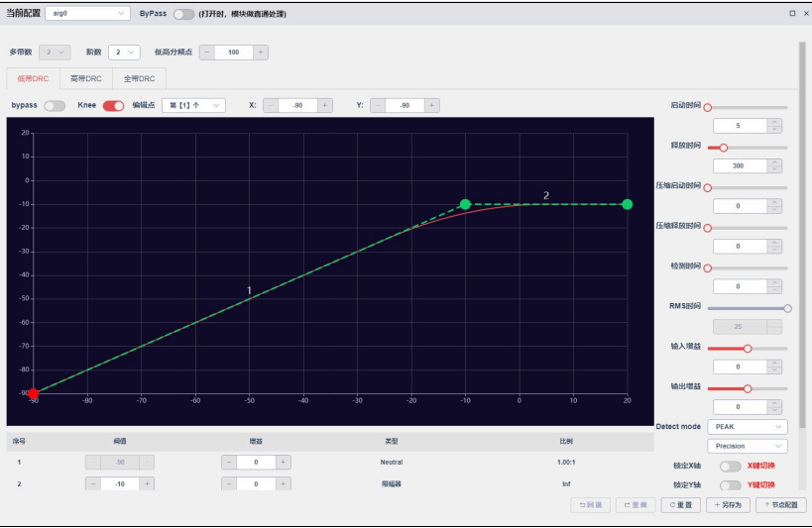Click the red X-key switch label

click(761, 466)
